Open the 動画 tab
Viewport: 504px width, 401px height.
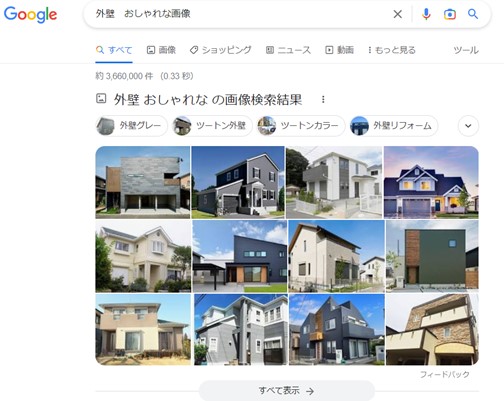point(339,50)
